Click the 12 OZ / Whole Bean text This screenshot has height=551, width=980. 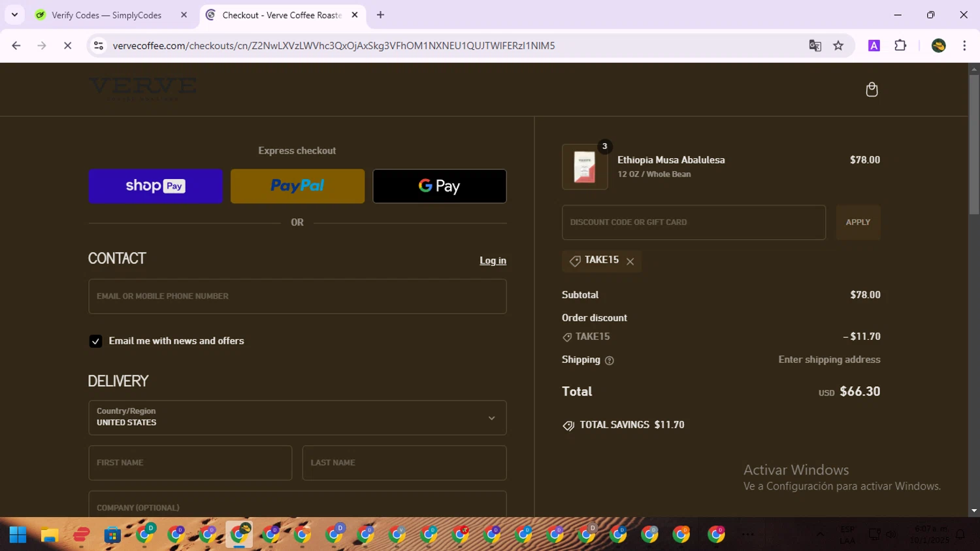point(654,175)
